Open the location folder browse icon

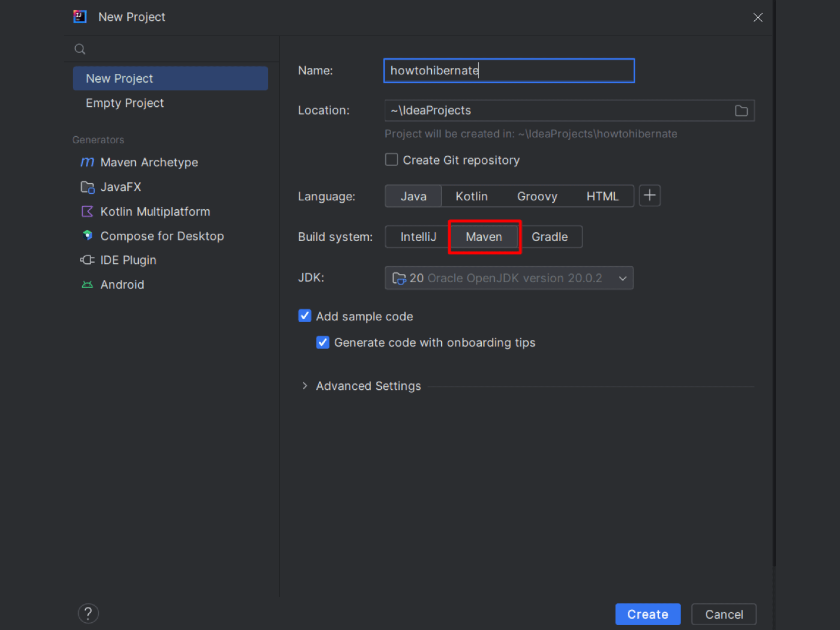741,110
